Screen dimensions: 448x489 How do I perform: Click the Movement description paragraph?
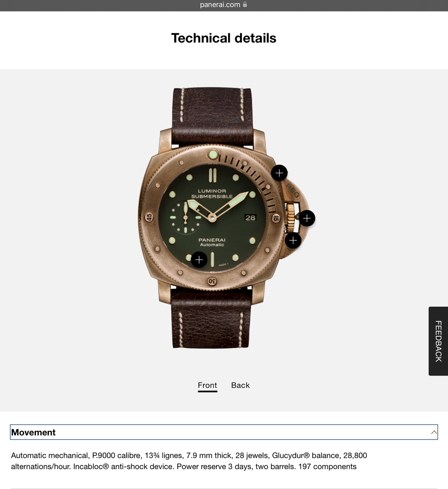[189, 461]
